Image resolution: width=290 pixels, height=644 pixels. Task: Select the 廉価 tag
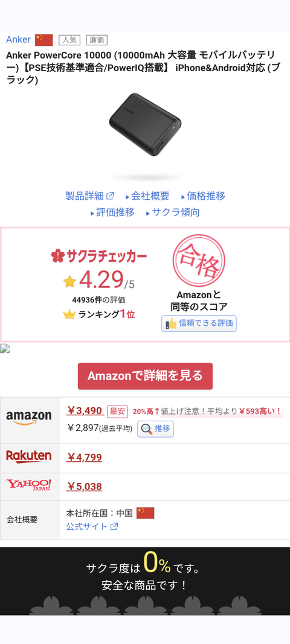(x=97, y=40)
